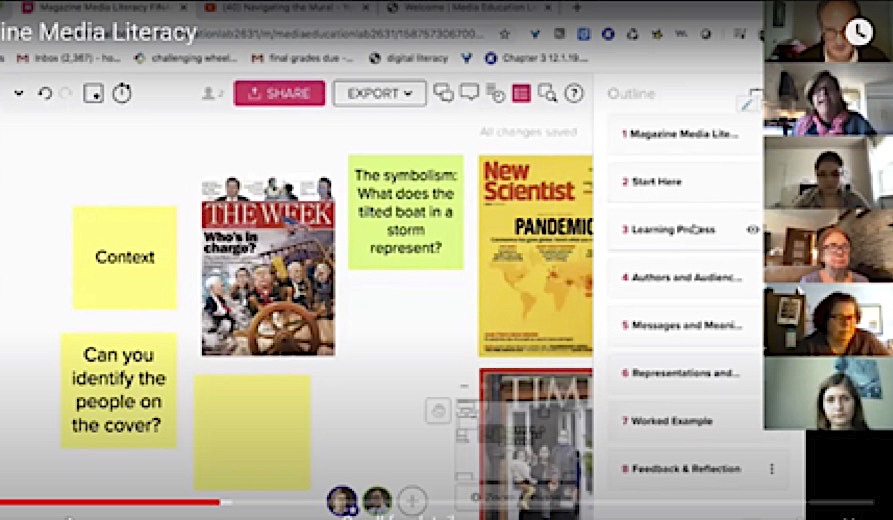This screenshot has width=893, height=520.
Task: Click the bottom participant video with long hair
Action: point(828,394)
